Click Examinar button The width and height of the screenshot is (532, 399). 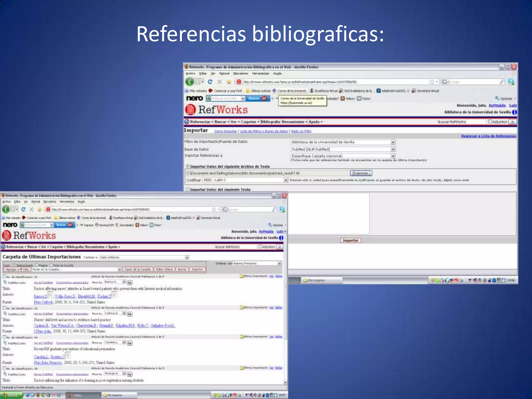click(361, 173)
